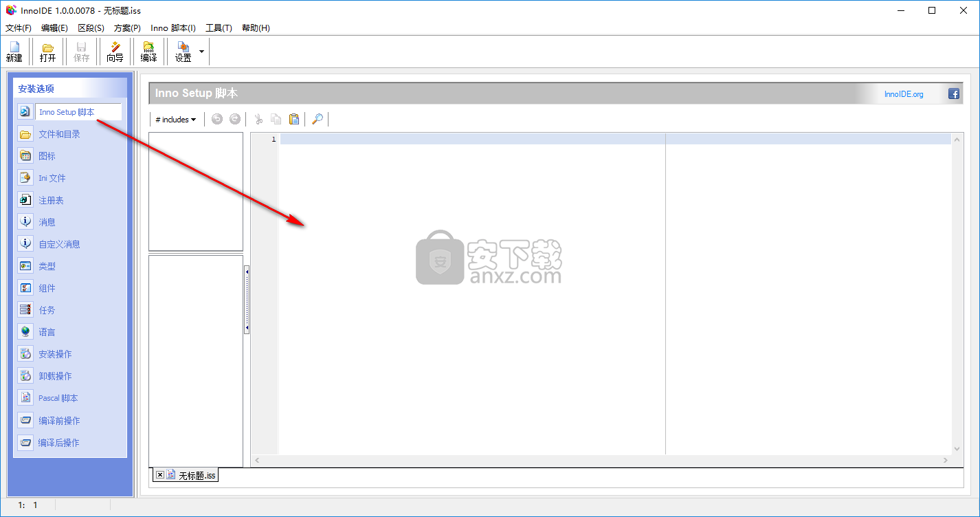
Task: Open the Inno 脚本(I) menu
Action: pyautogui.click(x=173, y=28)
